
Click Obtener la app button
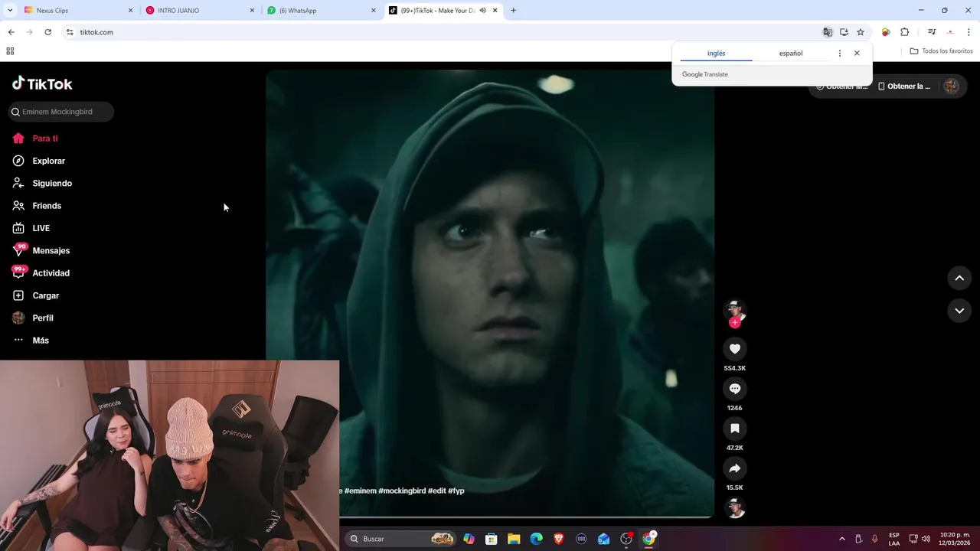coord(903,86)
